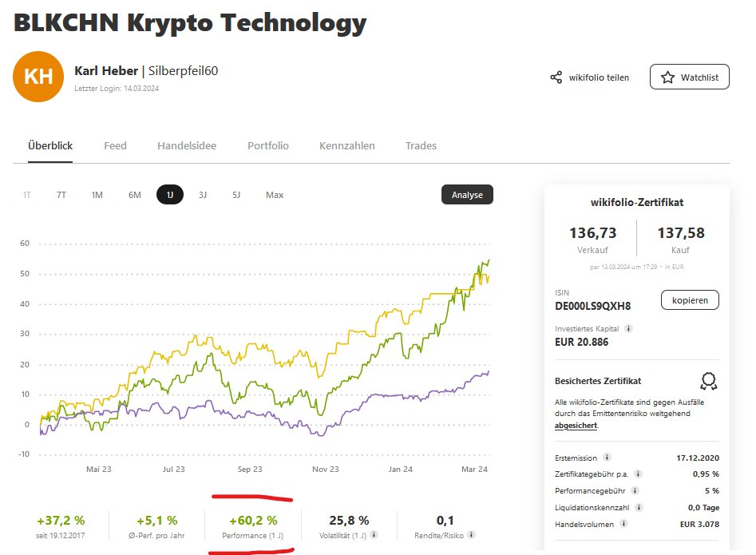Click the Silberpfeil60 username
756x555 pixels.
[x=184, y=71]
